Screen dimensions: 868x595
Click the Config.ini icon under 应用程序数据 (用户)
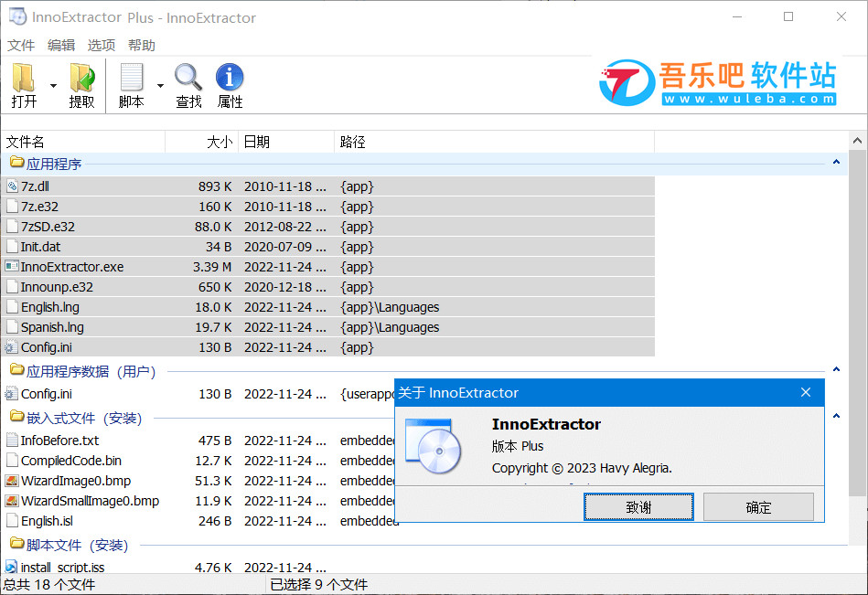click(11, 394)
